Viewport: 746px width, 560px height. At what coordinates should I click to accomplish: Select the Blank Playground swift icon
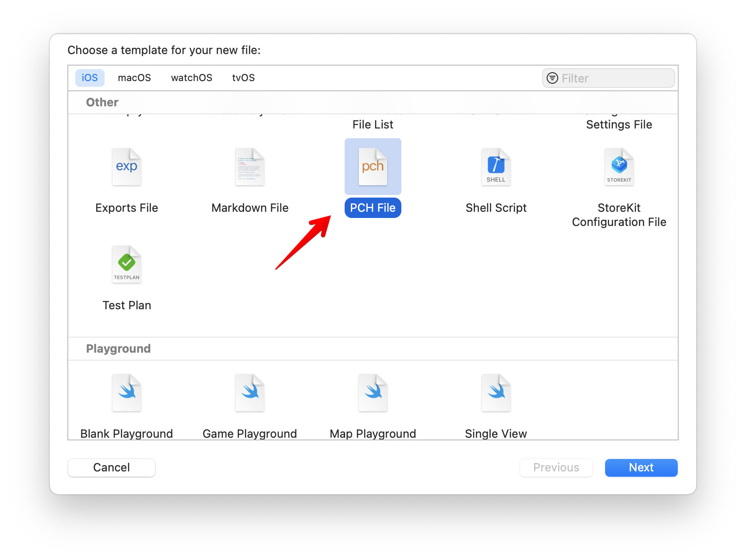(x=127, y=393)
